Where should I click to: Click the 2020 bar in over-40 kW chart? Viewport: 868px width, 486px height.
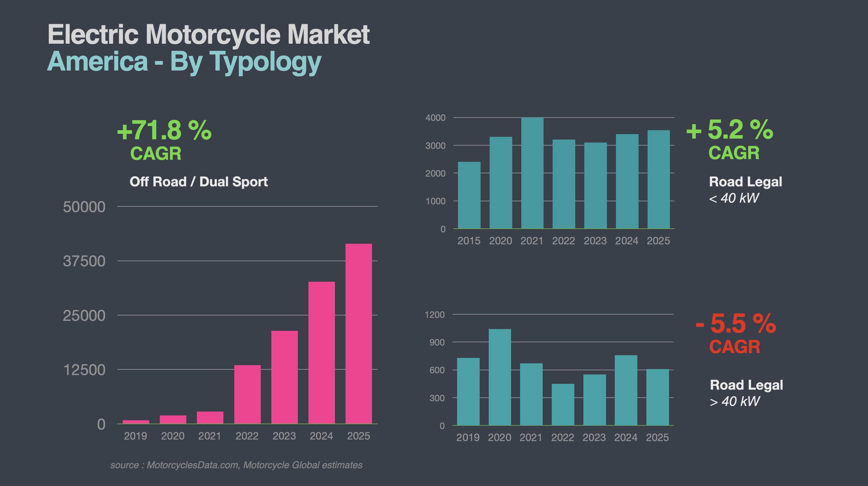pos(500,377)
